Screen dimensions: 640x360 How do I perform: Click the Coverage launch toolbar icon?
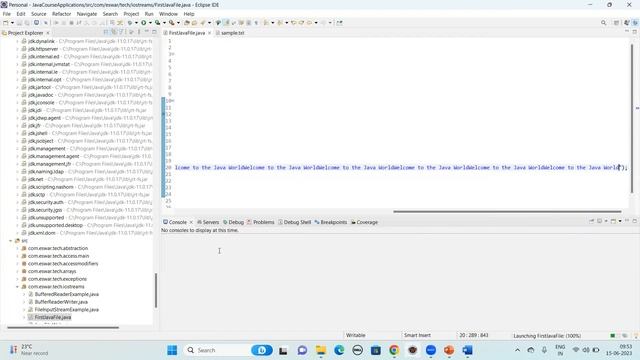(x=157, y=23)
